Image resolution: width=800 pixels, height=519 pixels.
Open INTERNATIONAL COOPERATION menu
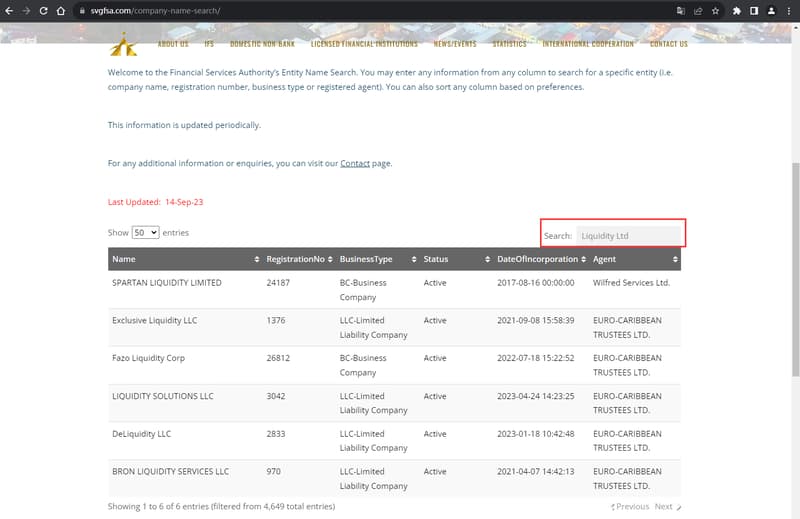click(588, 44)
